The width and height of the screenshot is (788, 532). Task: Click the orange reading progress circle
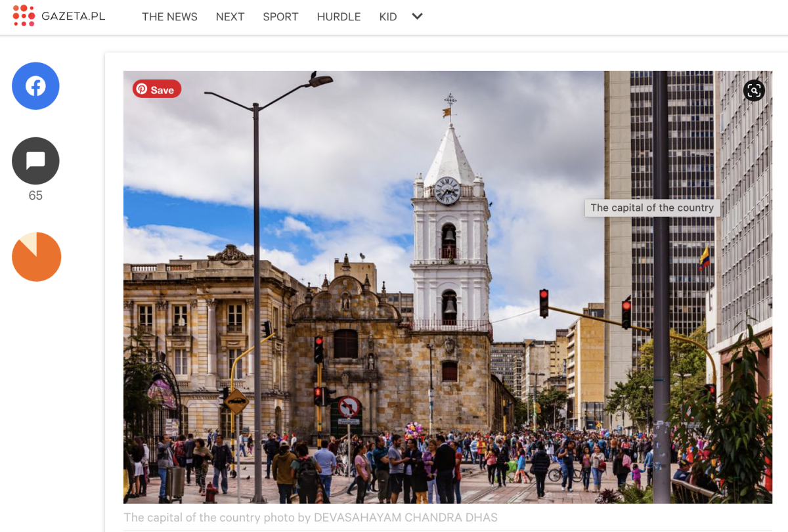tap(36, 257)
